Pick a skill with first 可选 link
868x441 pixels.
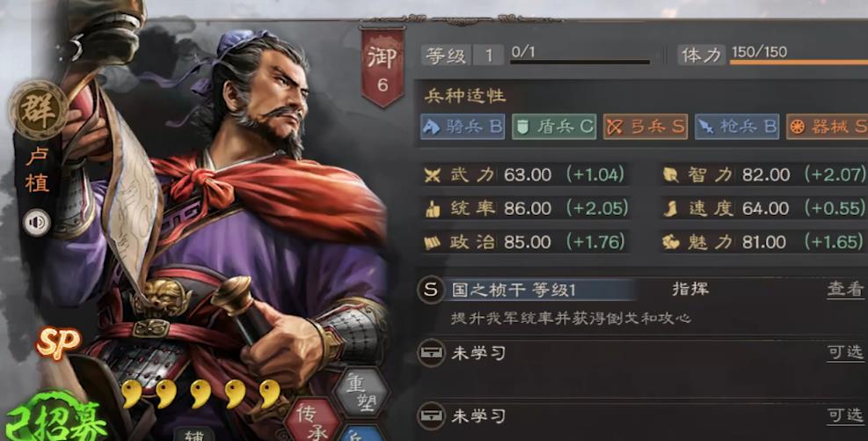[x=846, y=352]
